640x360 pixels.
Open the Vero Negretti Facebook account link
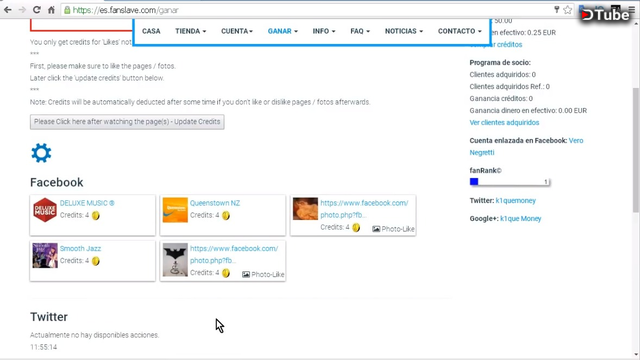click(x=527, y=147)
